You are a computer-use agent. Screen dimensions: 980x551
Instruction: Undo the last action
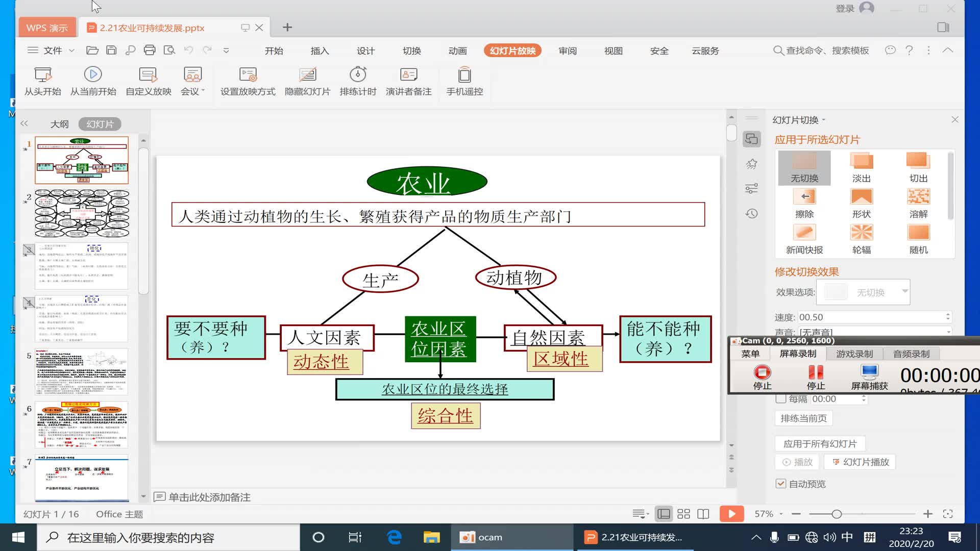(x=188, y=51)
